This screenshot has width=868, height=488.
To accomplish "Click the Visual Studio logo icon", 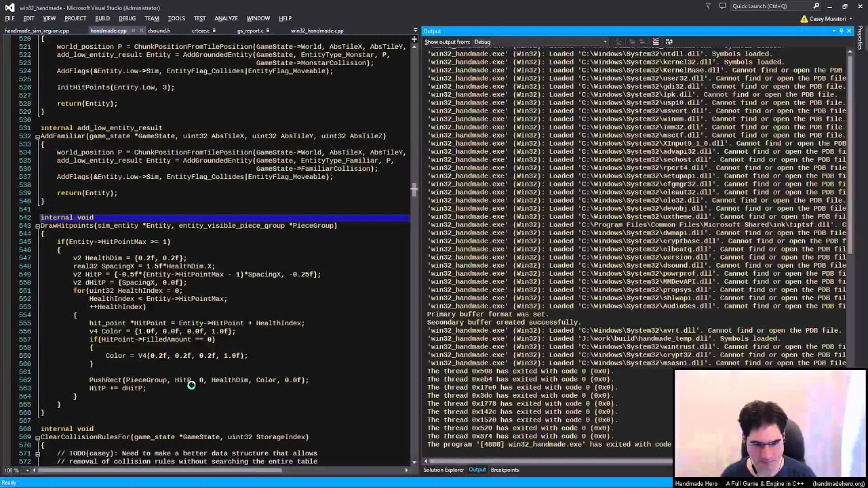I will coord(9,7).
